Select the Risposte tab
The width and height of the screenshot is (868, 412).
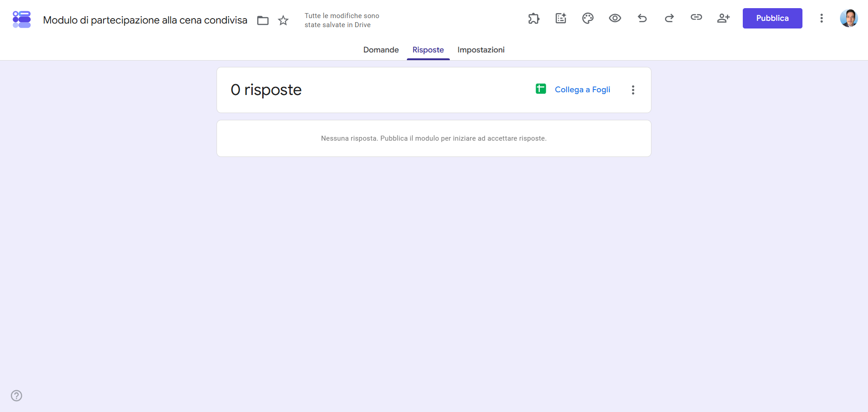click(428, 50)
